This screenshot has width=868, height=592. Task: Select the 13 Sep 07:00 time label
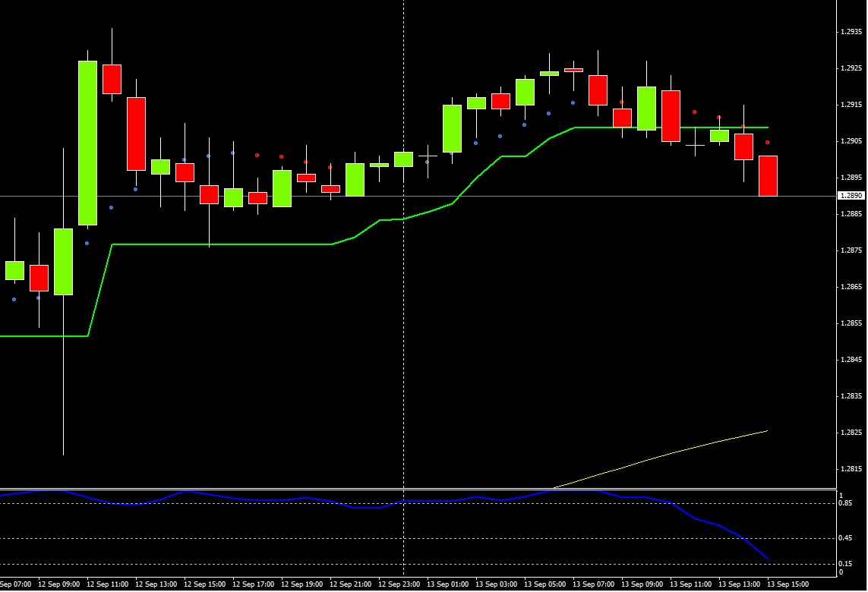click(594, 584)
